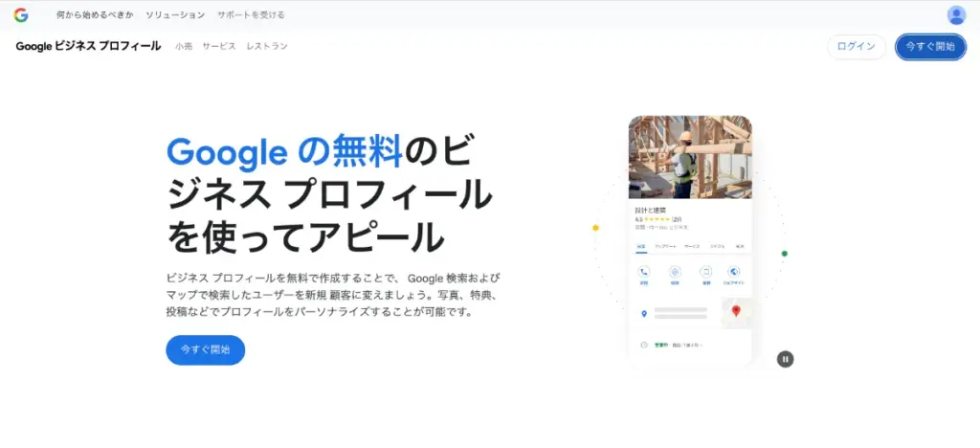Click the red map marker thumbnail
Image resolution: width=980 pixels, height=448 pixels.
click(x=736, y=312)
